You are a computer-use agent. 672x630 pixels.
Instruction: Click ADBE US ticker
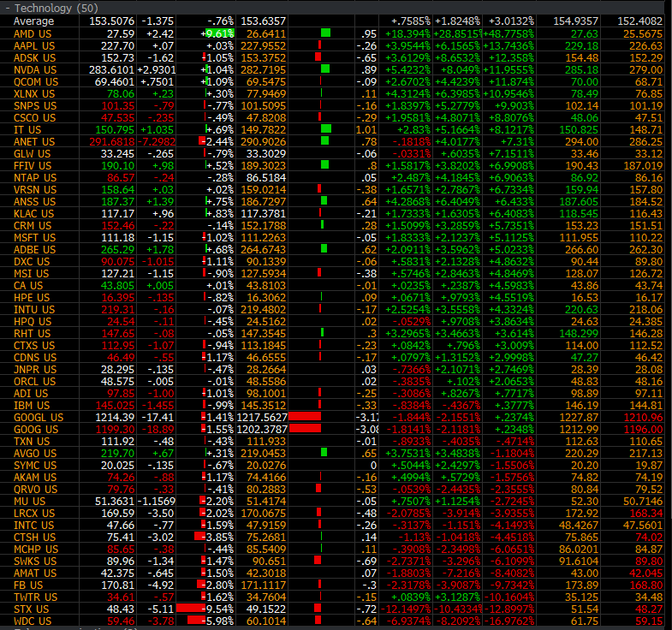pyautogui.click(x=35, y=250)
